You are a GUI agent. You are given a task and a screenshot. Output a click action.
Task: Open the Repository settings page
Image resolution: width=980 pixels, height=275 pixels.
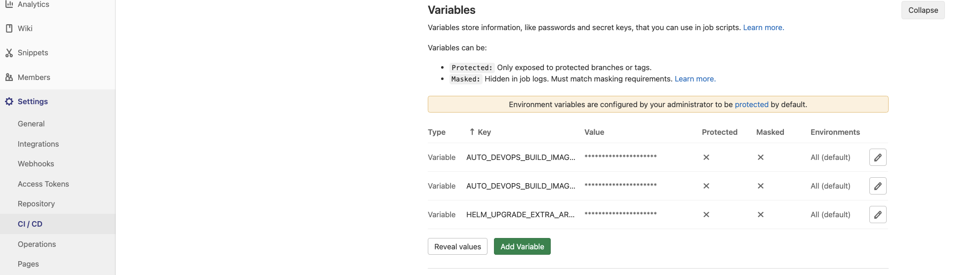pos(36,204)
